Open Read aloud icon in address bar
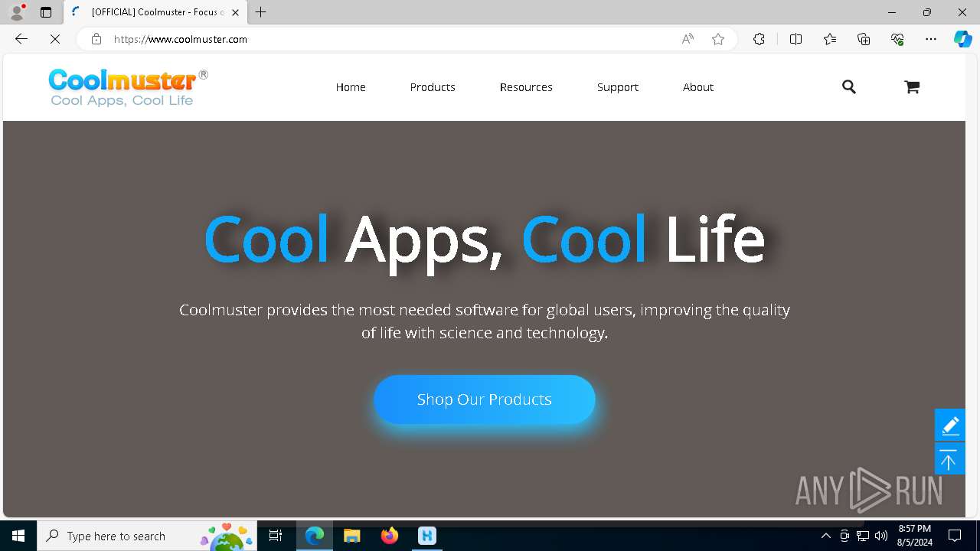Viewport: 980px width, 551px height. (688, 39)
